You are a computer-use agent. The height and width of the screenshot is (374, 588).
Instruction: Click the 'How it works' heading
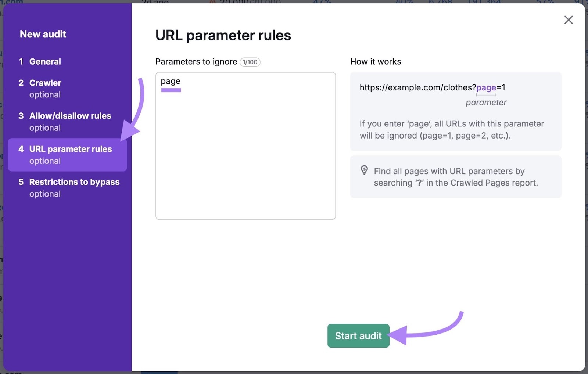[376, 61]
